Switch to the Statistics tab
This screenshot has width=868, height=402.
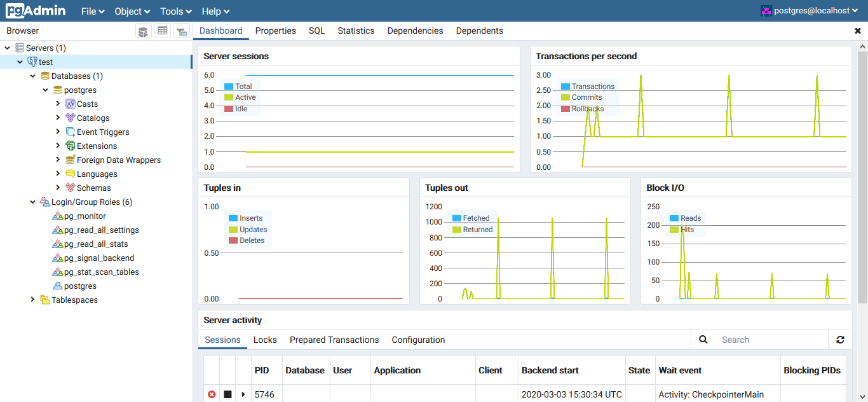(x=356, y=31)
